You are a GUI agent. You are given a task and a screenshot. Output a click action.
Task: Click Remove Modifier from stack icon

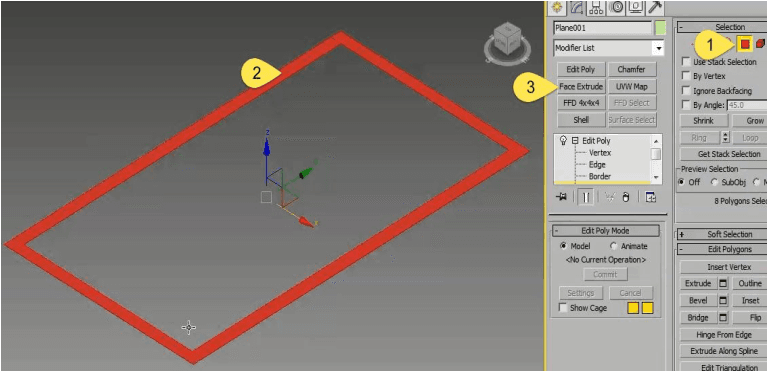tap(625, 197)
